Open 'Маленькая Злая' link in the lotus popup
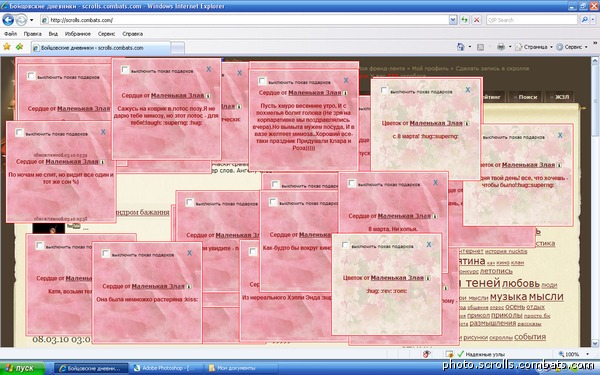 (178, 96)
